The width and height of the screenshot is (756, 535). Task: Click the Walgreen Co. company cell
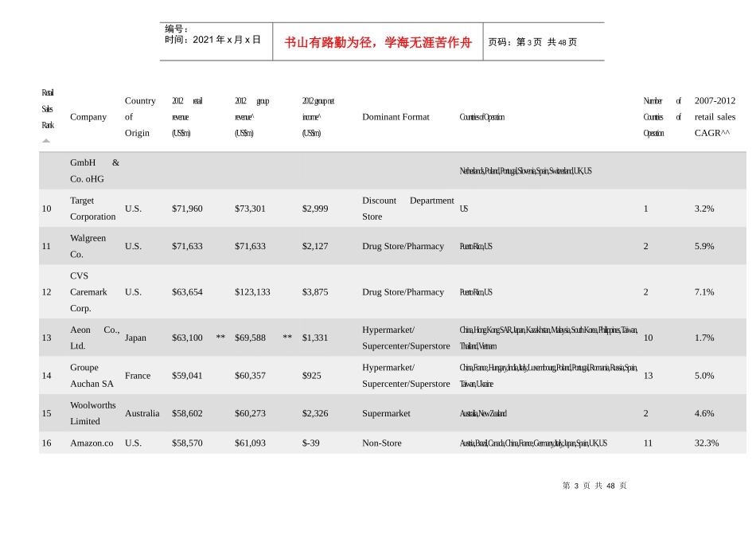coord(88,246)
